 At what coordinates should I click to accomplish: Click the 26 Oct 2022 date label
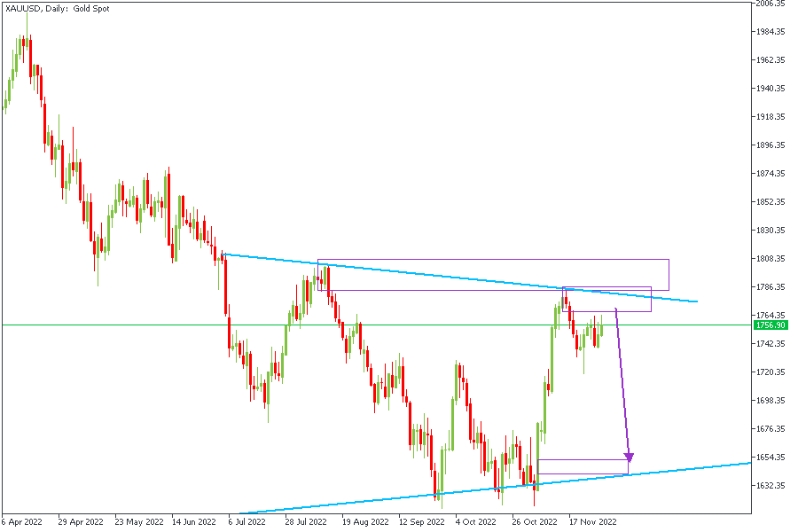point(535,522)
